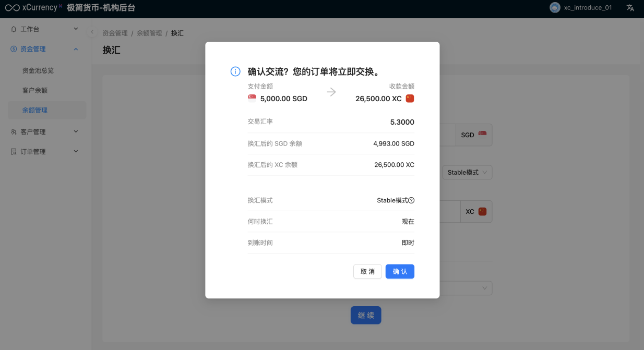Screen dimensions: 644x350
Task: Click the info icon in dialog title
Action: (x=235, y=71)
